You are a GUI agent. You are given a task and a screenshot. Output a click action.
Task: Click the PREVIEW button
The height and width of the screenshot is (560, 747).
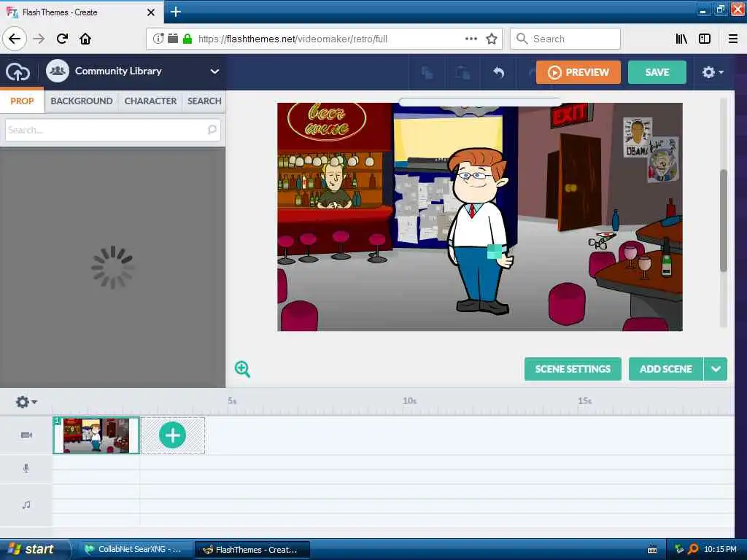pos(578,72)
